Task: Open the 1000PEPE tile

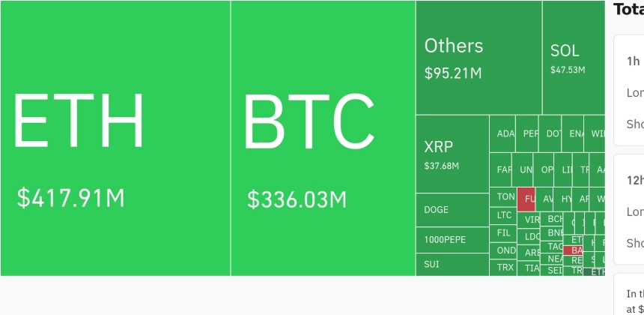Action: [452, 240]
